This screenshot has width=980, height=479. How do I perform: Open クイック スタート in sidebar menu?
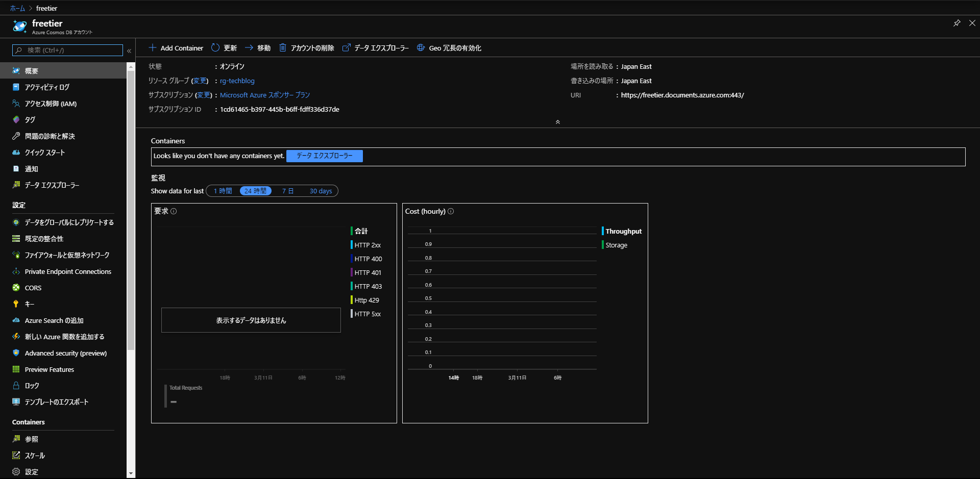(x=45, y=153)
